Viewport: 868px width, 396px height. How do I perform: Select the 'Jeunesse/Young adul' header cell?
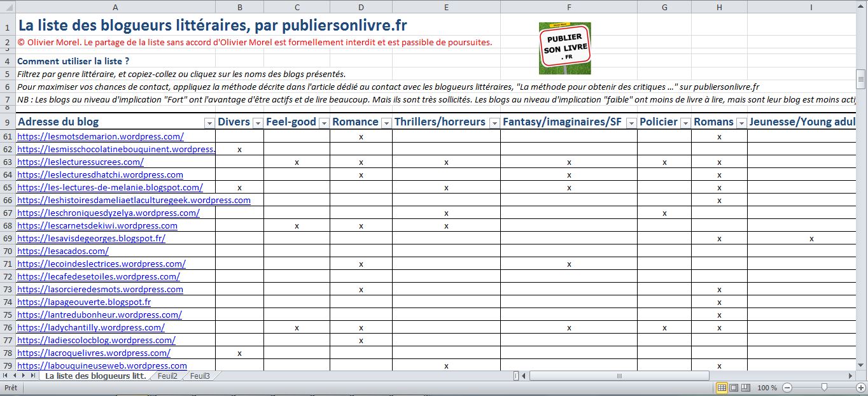pyautogui.click(x=802, y=122)
